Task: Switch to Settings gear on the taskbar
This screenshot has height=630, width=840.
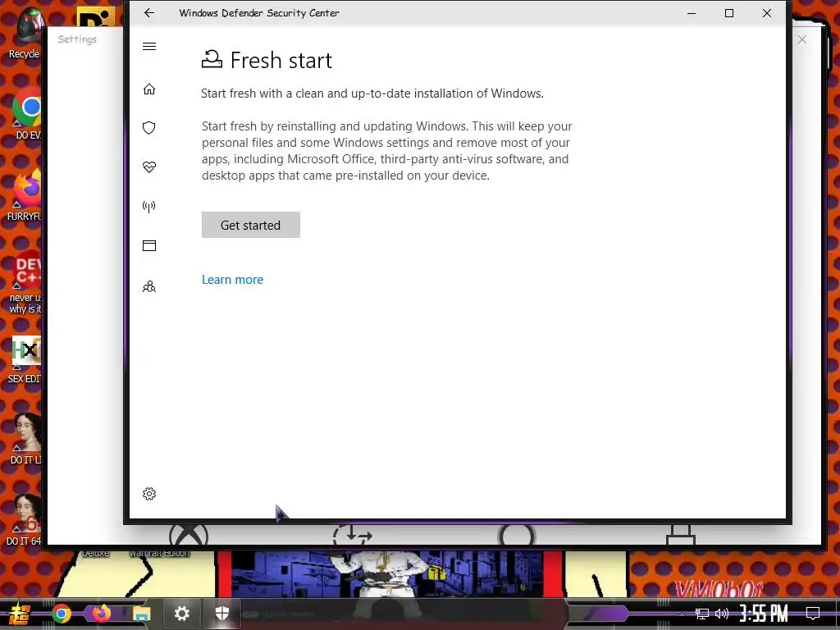Action: [x=182, y=614]
